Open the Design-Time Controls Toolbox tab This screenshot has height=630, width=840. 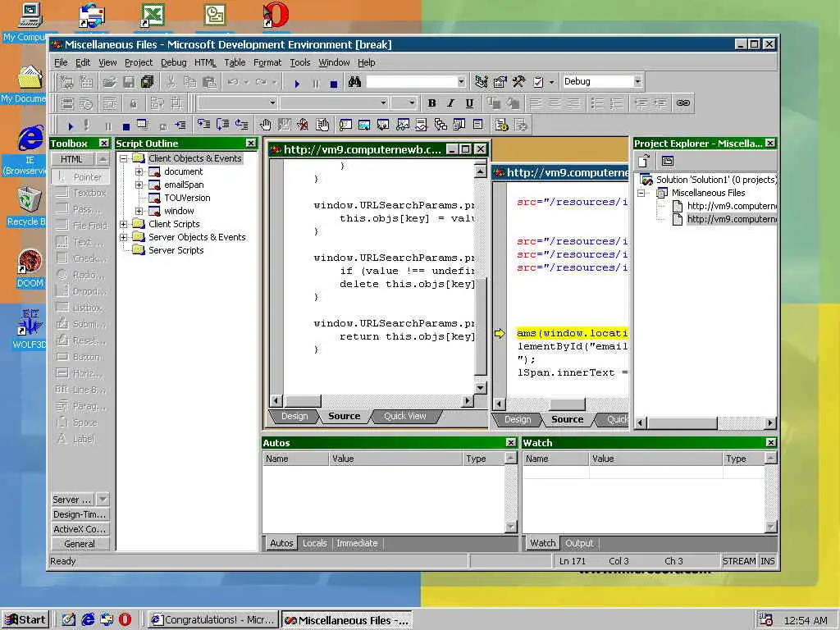coord(80,514)
